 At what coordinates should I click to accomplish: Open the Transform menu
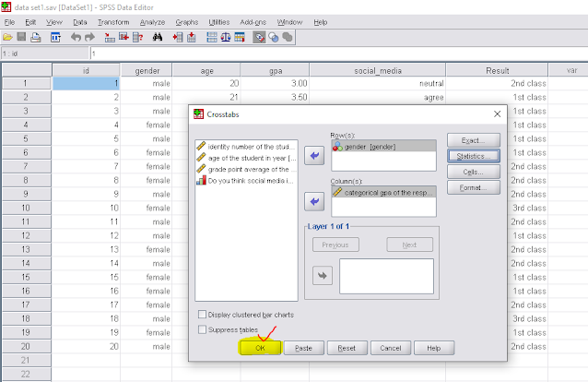pos(113,22)
